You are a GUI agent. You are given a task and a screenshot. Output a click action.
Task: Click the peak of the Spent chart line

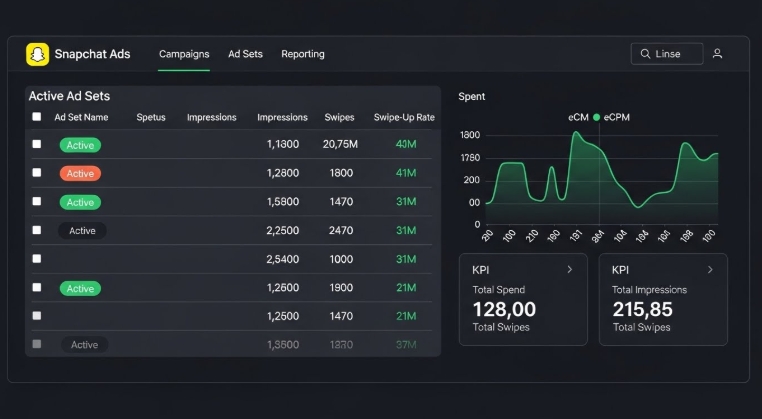[x=578, y=133]
